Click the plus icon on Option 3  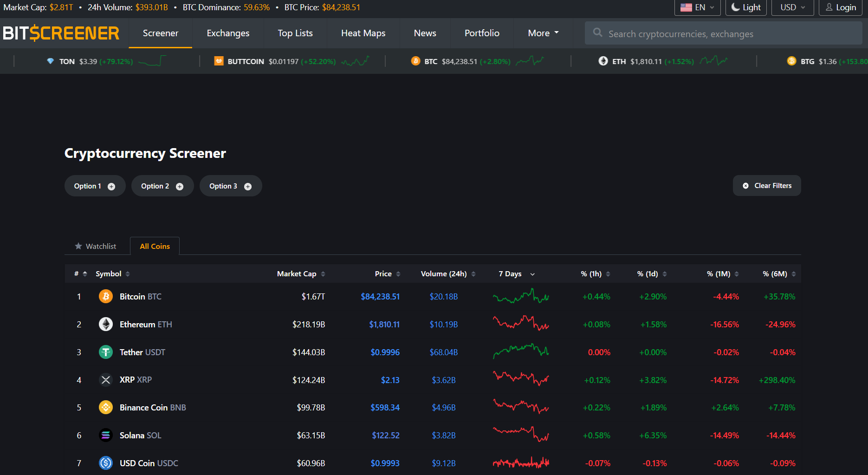[x=248, y=186]
